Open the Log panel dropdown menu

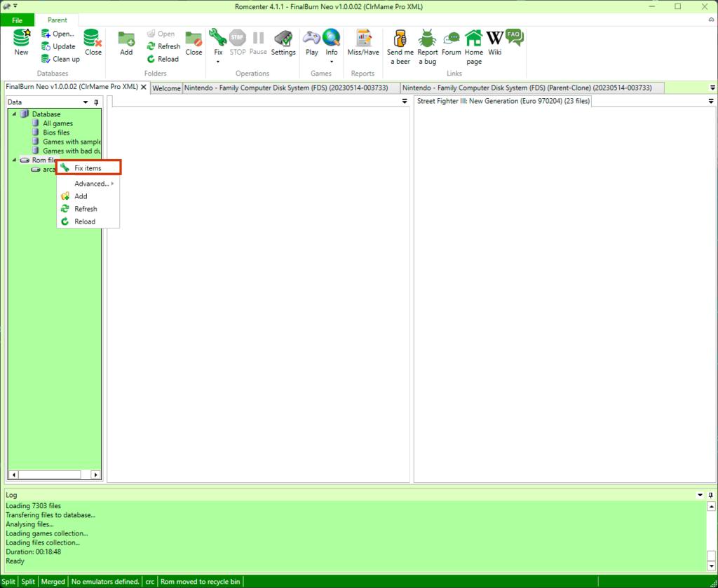point(700,495)
